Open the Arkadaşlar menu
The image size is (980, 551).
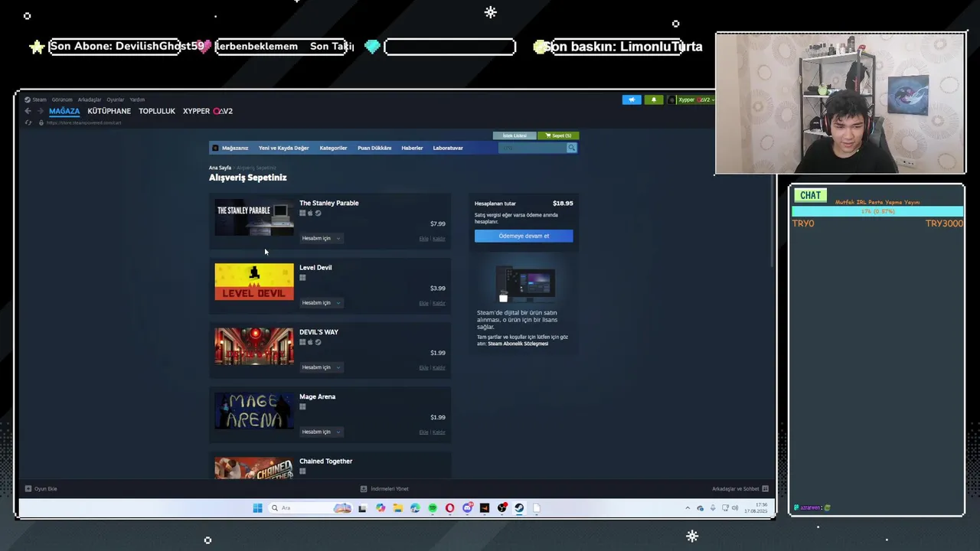(x=90, y=99)
